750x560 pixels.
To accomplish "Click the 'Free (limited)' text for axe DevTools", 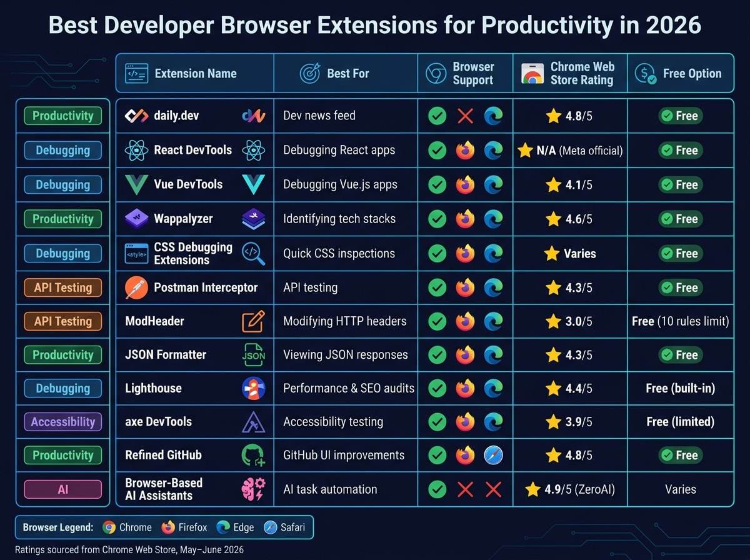I will (680, 422).
